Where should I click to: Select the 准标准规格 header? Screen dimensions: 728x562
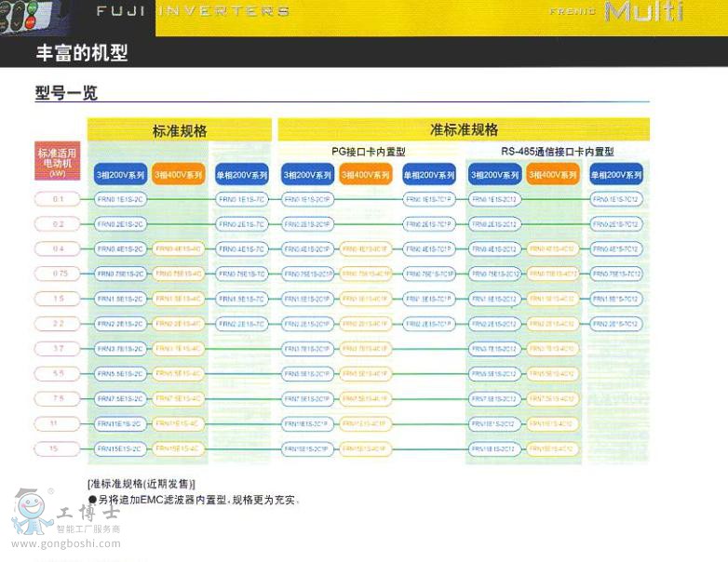[x=464, y=129]
